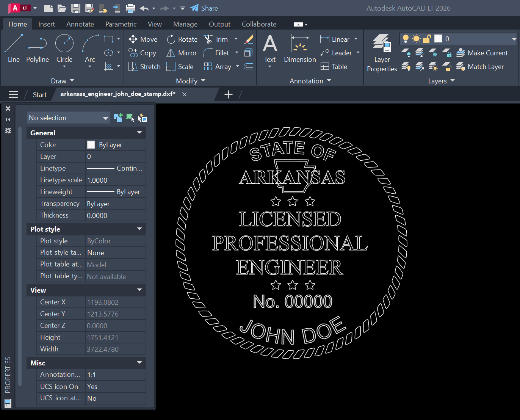This screenshot has width=520, height=420.
Task: Select the Line drawing tool
Action: click(x=14, y=49)
